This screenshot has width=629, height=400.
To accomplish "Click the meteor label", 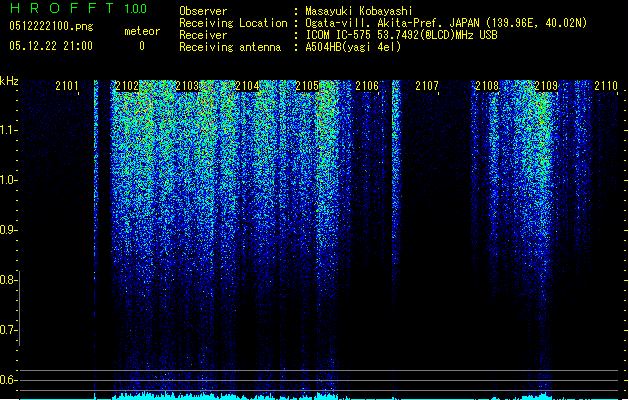I will point(142,31).
